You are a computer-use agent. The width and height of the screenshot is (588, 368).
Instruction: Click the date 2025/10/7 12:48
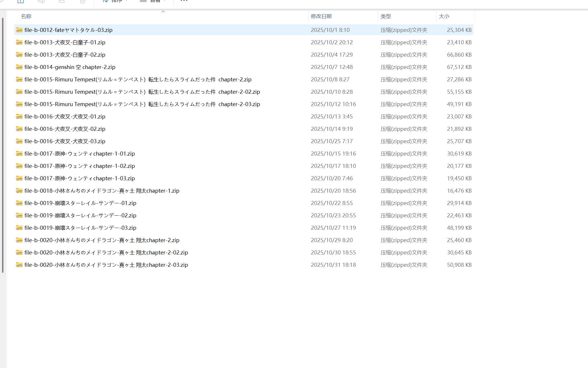332,67
